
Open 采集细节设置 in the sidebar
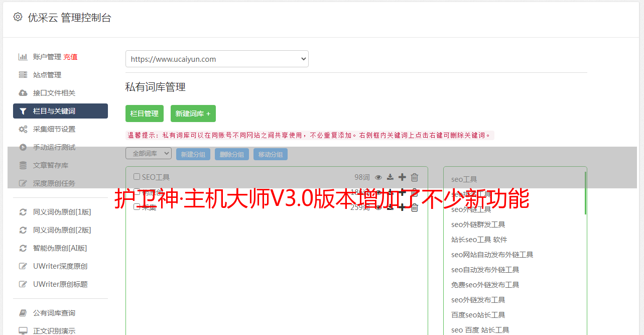[54, 129]
